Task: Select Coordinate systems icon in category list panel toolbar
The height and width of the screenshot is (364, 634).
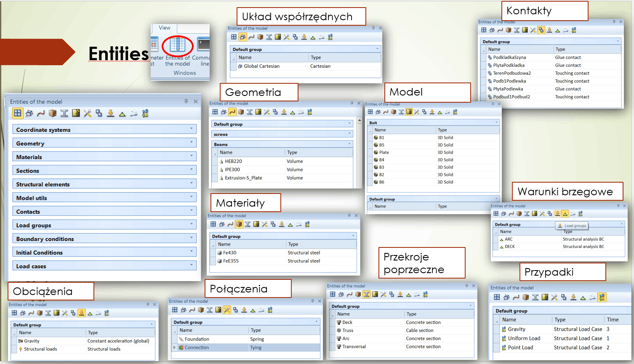Action: (x=29, y=113)
